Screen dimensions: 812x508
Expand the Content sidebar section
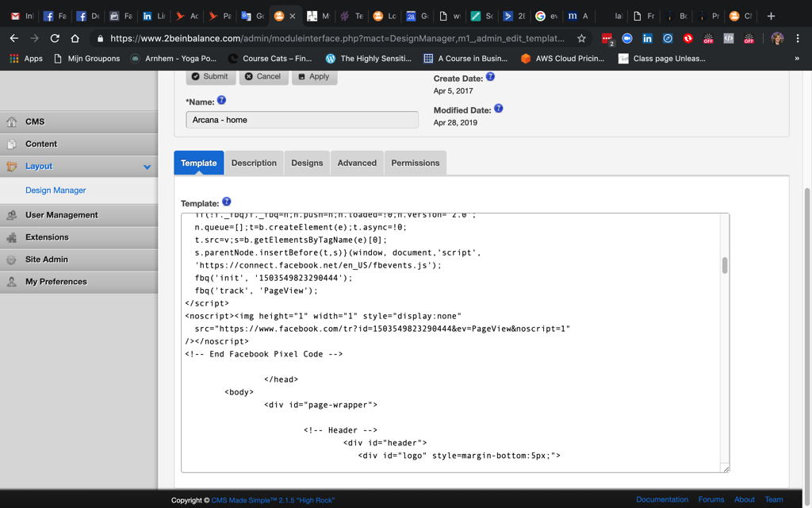coord(41,144)
